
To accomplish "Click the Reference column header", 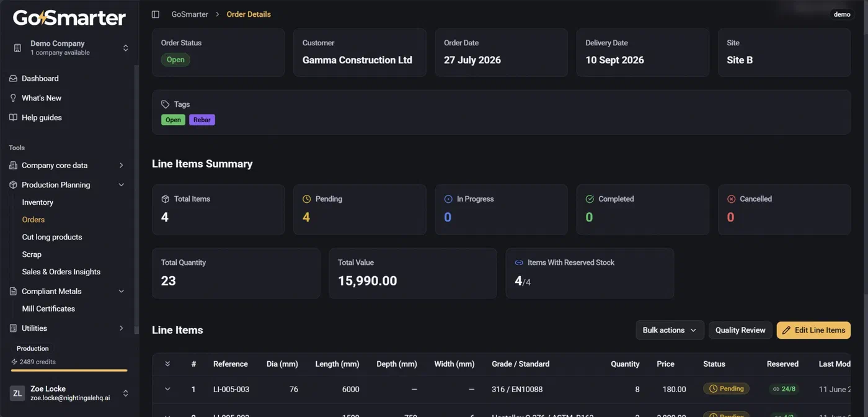I will (231, 364).
